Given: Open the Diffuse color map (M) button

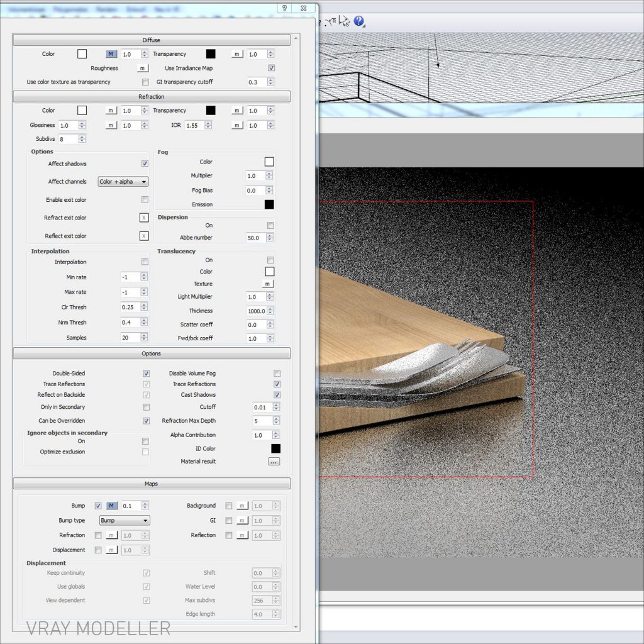Looking at the screenshot, I should tap(111, 54).
